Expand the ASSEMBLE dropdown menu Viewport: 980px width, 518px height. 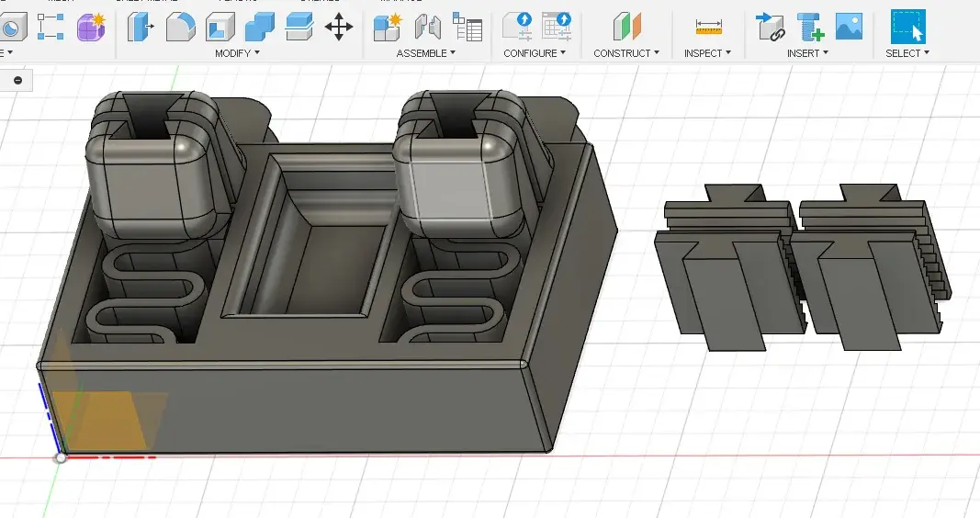[426, 53]
